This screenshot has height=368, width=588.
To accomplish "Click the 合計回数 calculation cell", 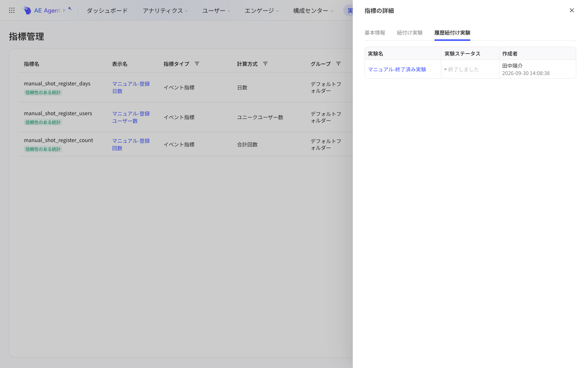I will coord(247,144).
